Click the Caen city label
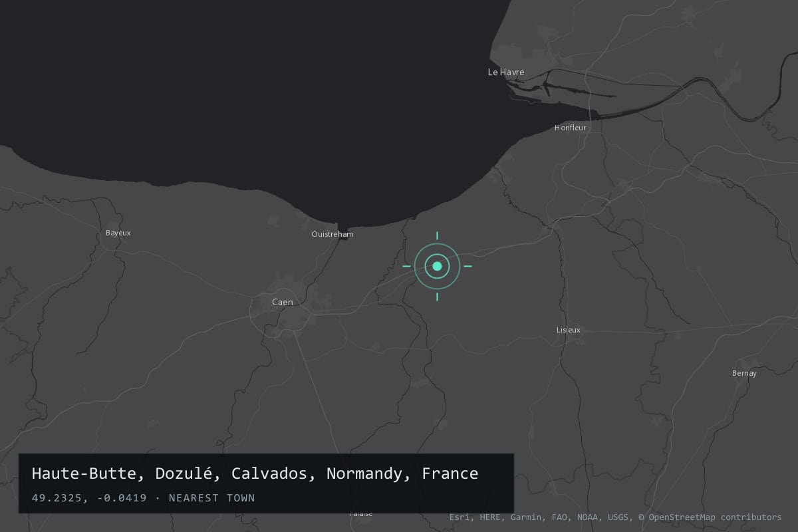This screenshot has height=532, width=798. click(283, 302)
